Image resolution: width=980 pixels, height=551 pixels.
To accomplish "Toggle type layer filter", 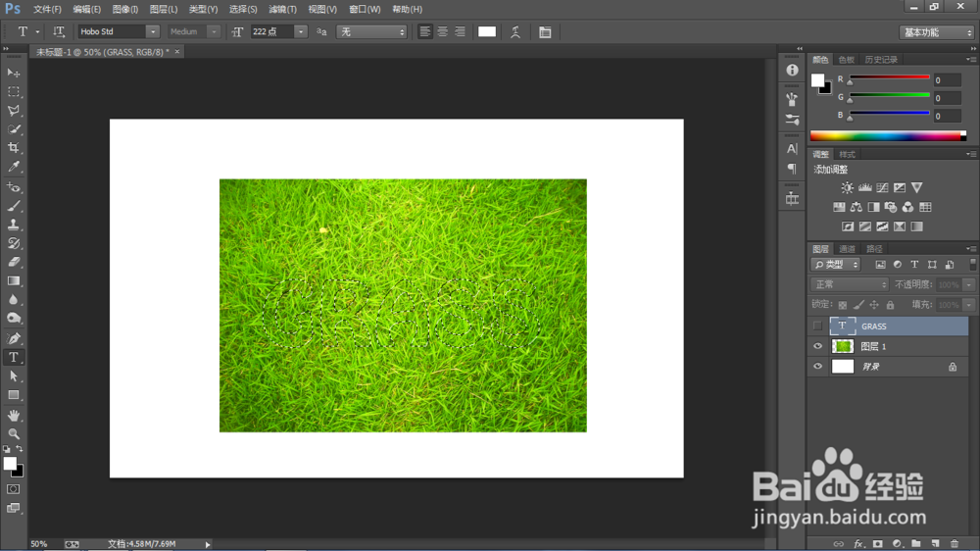I will tap(914, 265).
